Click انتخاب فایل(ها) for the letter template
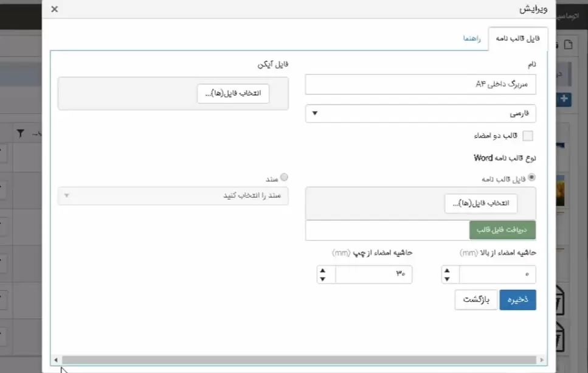This screenshot has width=588, height=373. click(481, 204)
